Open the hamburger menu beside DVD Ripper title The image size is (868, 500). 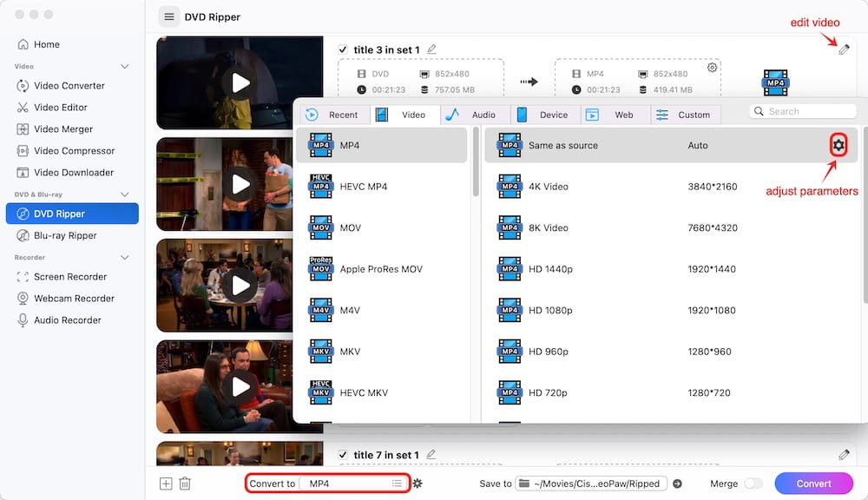point(169,17)
